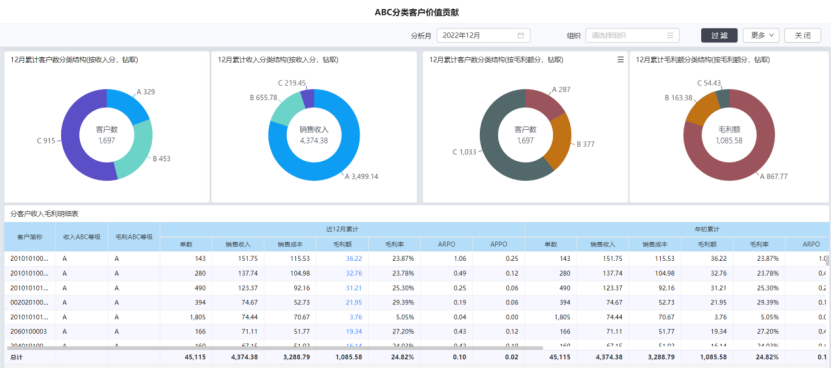Open the calendar icon in the 分析月 field
This screenshot has height=368, width=831.
[520, 36]
